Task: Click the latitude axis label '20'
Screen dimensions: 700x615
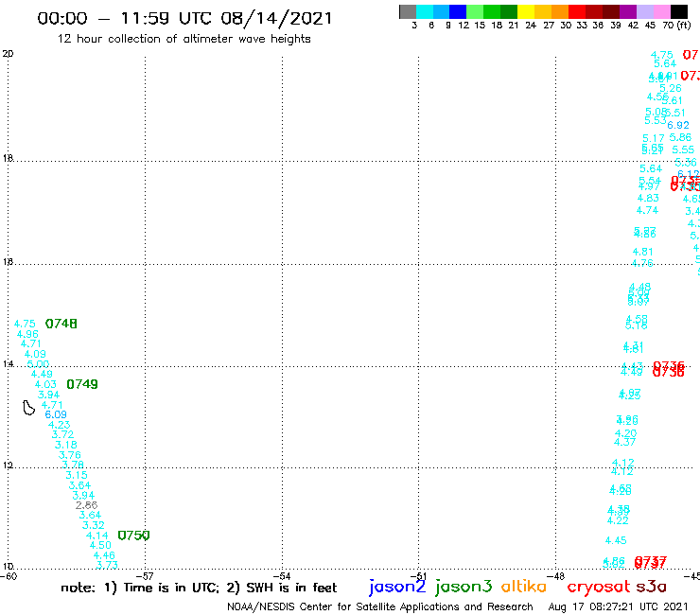Action: click(8, 54)
